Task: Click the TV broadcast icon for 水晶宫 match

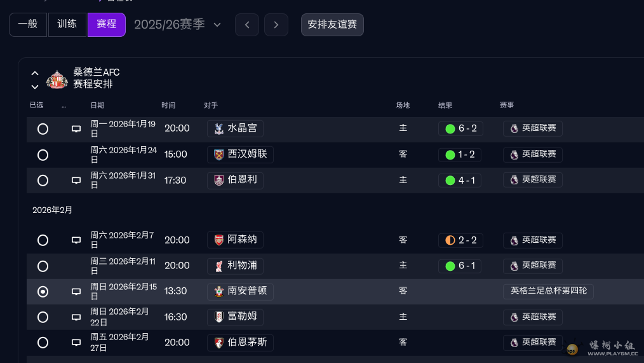Action: [x=76, y=128]
